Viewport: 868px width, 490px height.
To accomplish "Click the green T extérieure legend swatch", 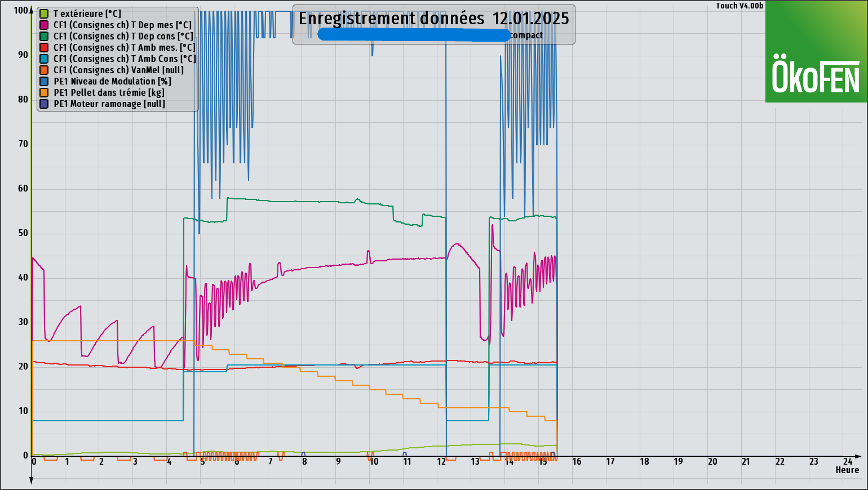I will pyautogui.click(x=44, y=14).
